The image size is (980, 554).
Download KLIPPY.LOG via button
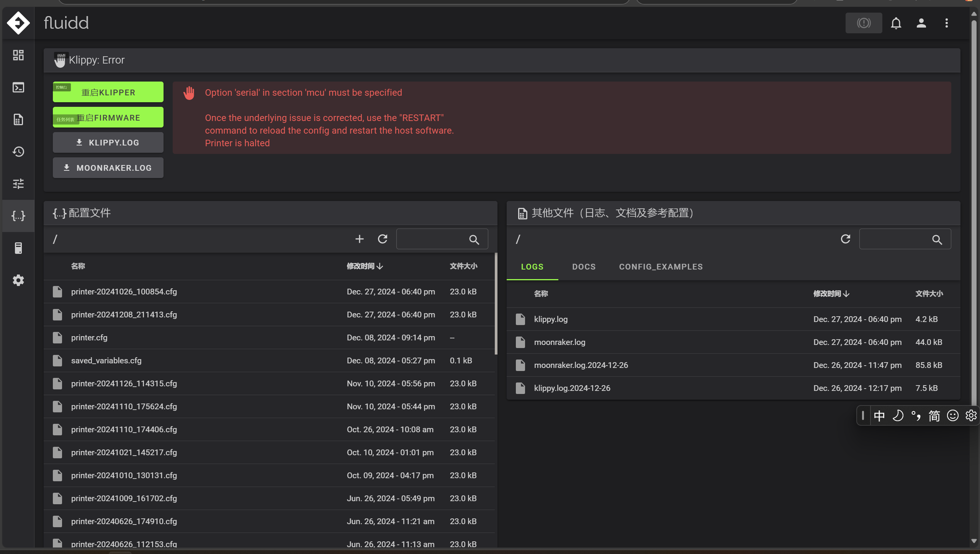point(108,142)
